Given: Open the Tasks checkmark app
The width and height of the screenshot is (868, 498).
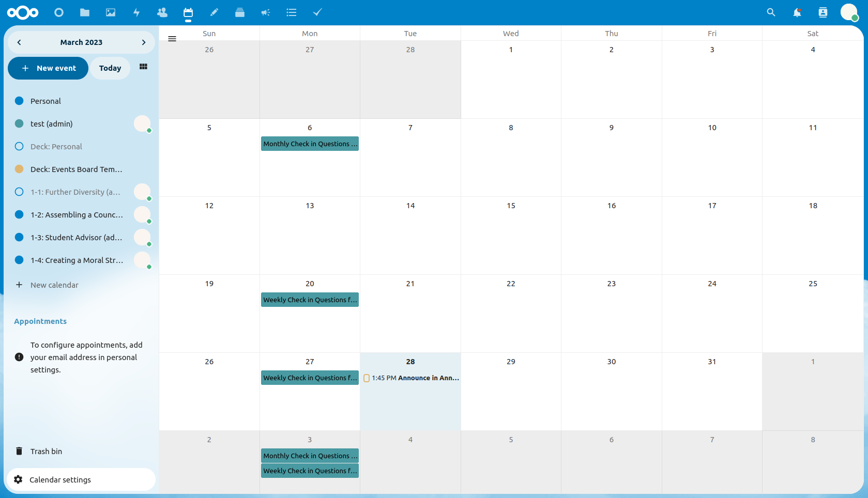Looking at the screenshot, I should point(317,12).
